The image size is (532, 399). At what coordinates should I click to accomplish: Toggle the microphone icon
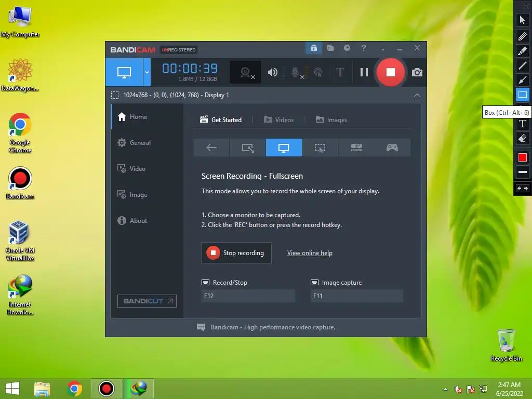[296, 72]
